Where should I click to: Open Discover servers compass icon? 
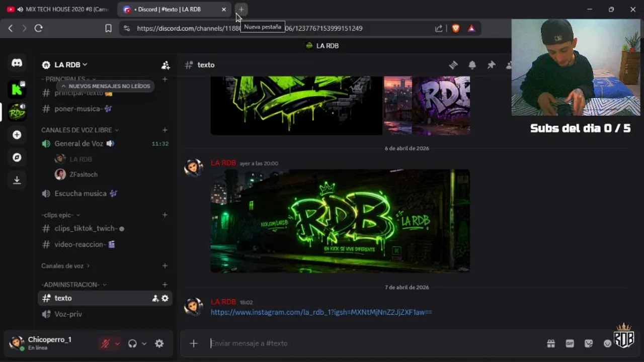click(17, 157)
